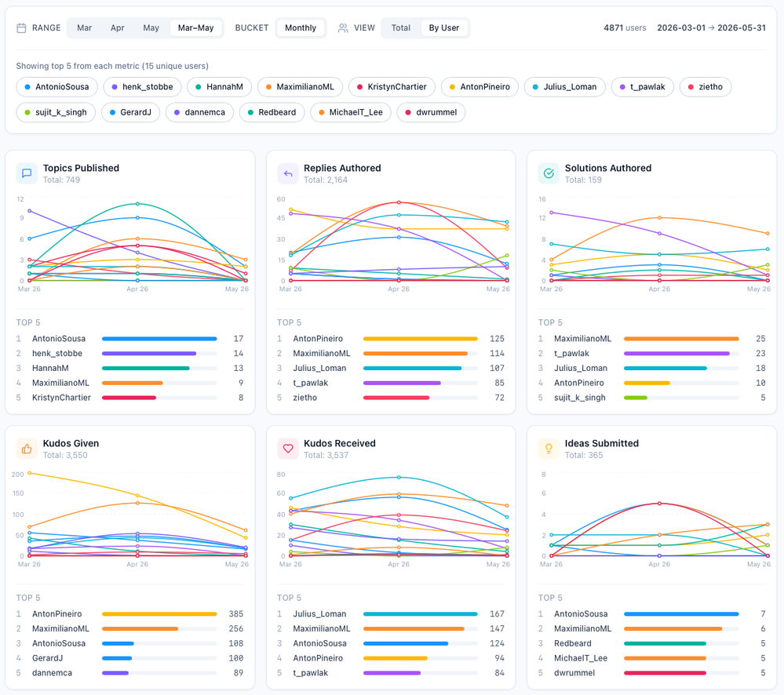Screen dimensions: 784x695
Task: Click the GerardJ legend chip
Action: 130,112
